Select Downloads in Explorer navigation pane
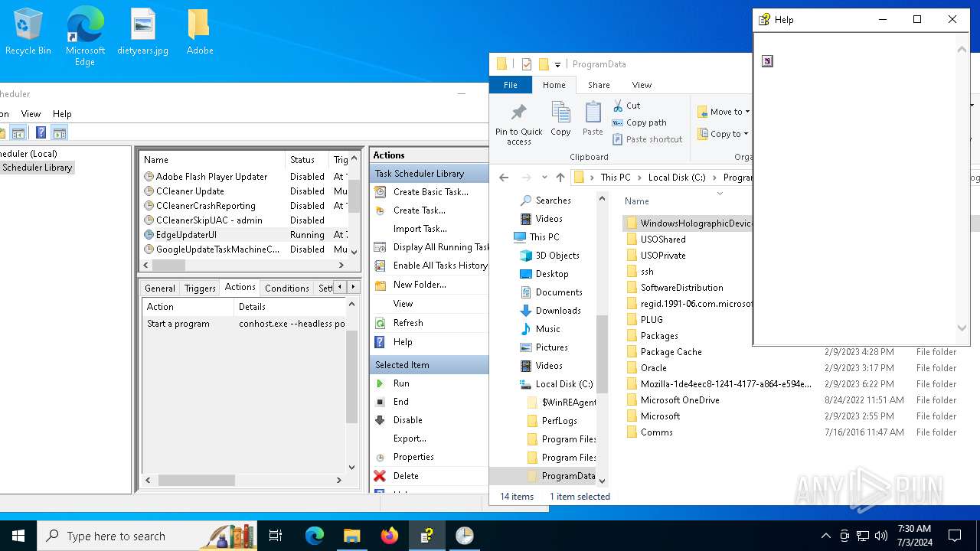980x551 pixels. click(x=558, y=311)
